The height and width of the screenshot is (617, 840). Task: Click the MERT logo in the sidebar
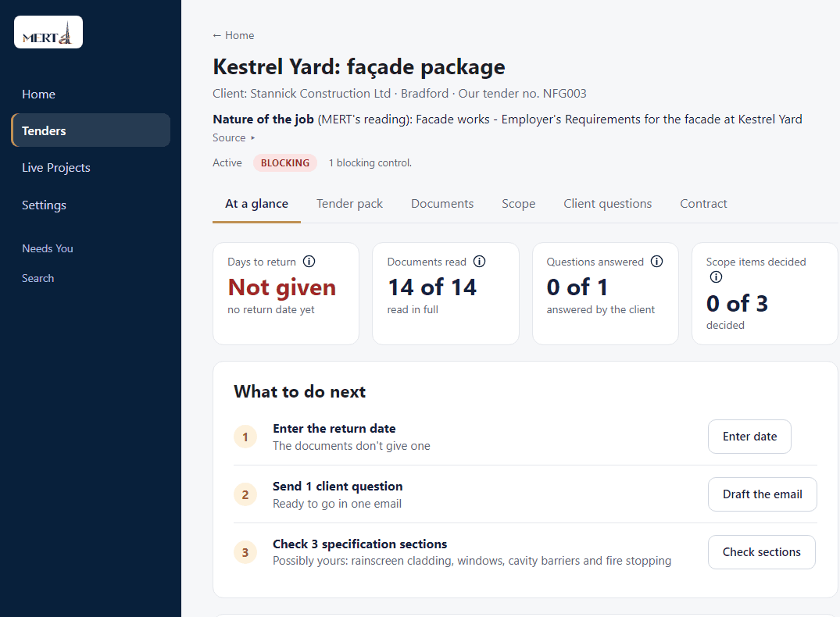tap(48, 32)
